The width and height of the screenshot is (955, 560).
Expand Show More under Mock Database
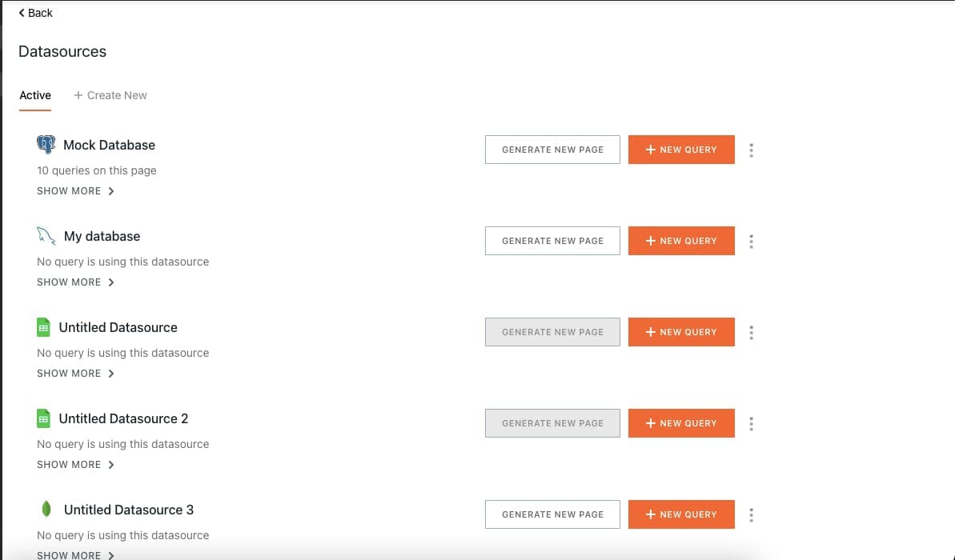[75, 190]
